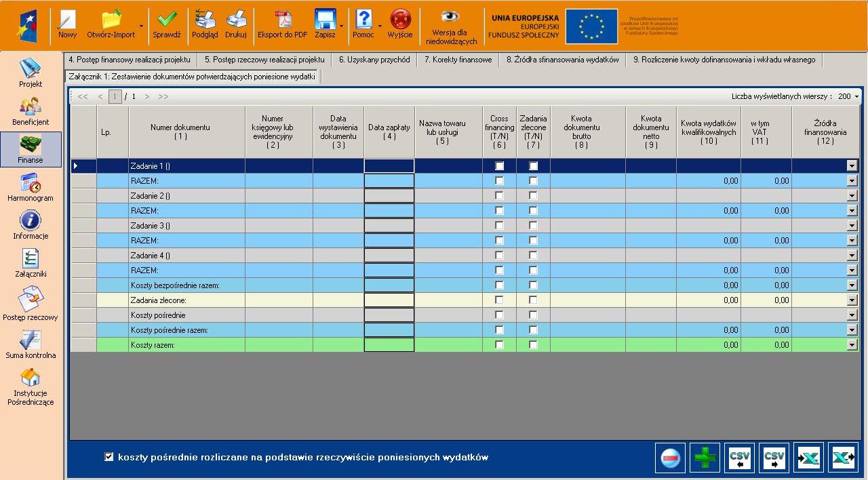This screenshot has width=868, height=480.
Task: Open the Harmonogram sidebar section
Action: (31, 187)
